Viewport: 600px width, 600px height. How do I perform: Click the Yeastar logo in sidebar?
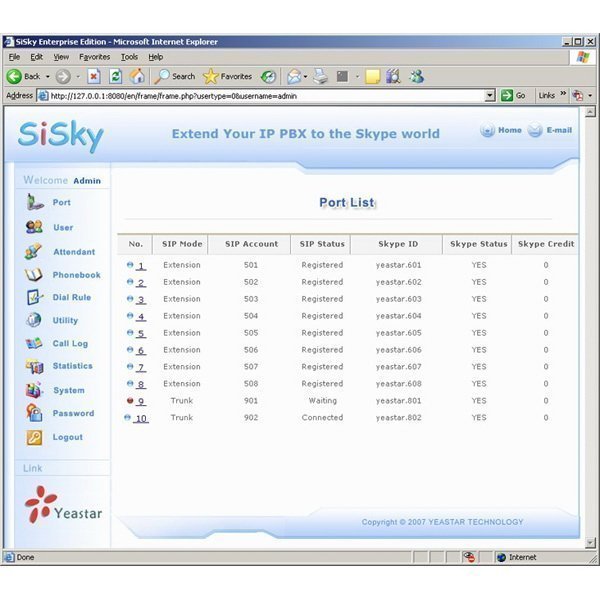[64, 505]
